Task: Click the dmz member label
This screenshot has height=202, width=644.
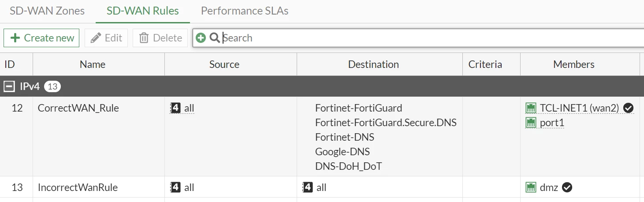Action: point(549,187)
